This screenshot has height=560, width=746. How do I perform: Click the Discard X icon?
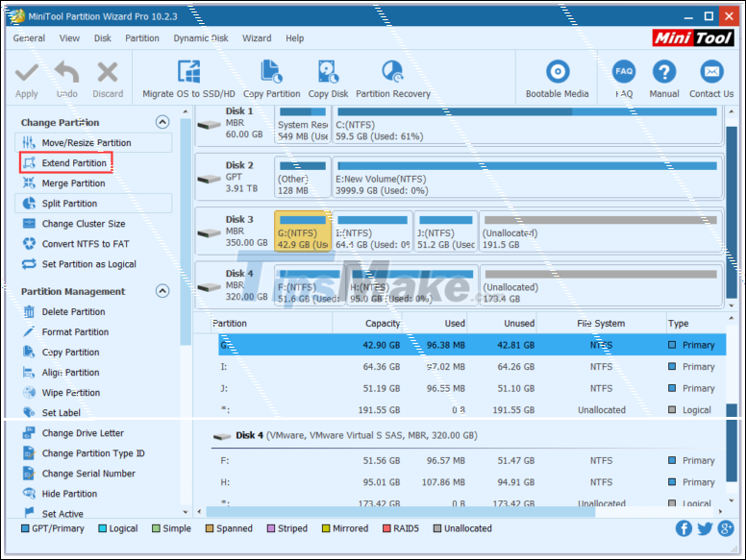[108, 73]
